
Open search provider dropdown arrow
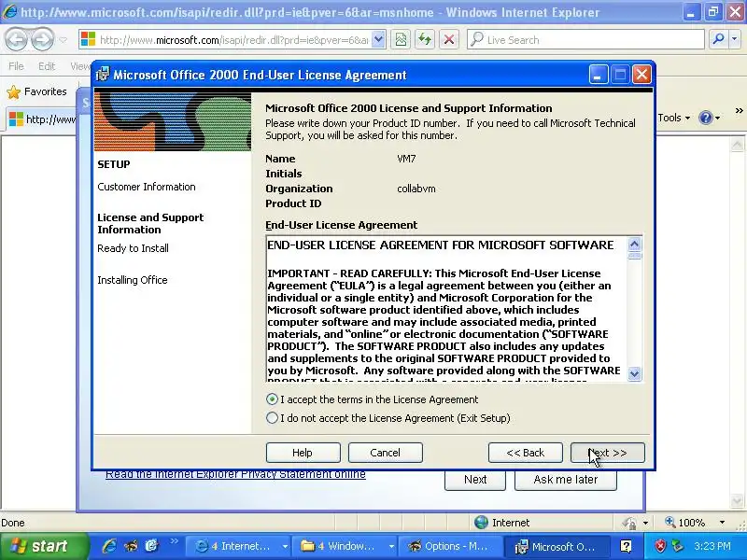tap(734, 40)
